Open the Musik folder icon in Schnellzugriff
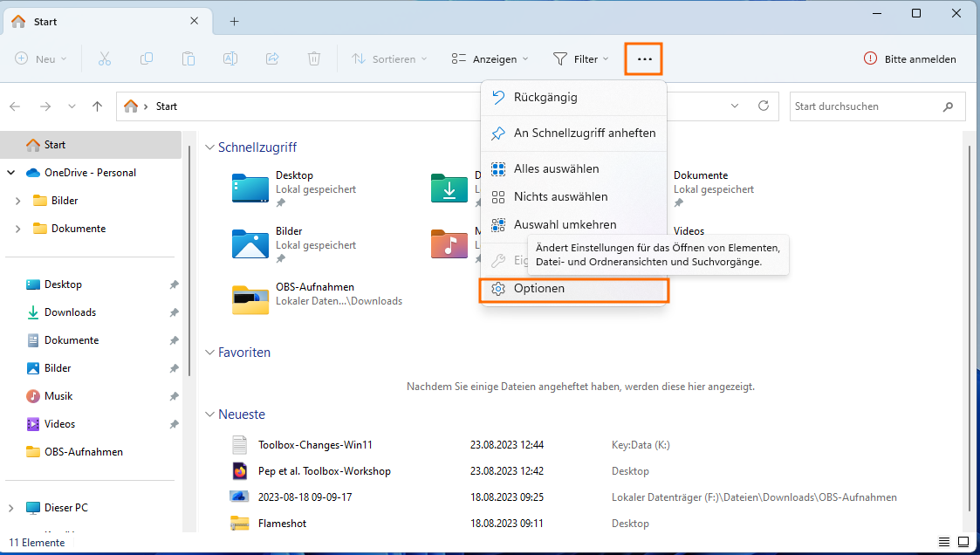This screenshot has height=555, width=980. pos(449,243)
